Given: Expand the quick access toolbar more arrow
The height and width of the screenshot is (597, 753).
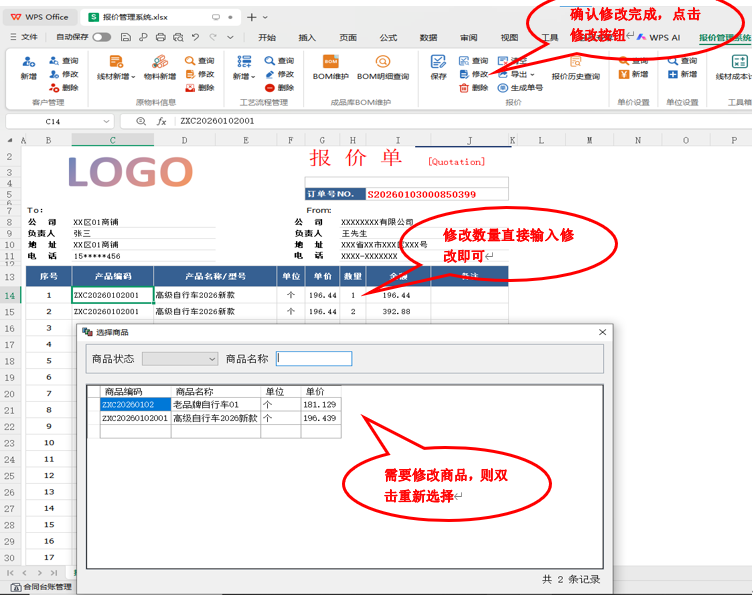Looking at the screenshot, I should click(231, 37).
